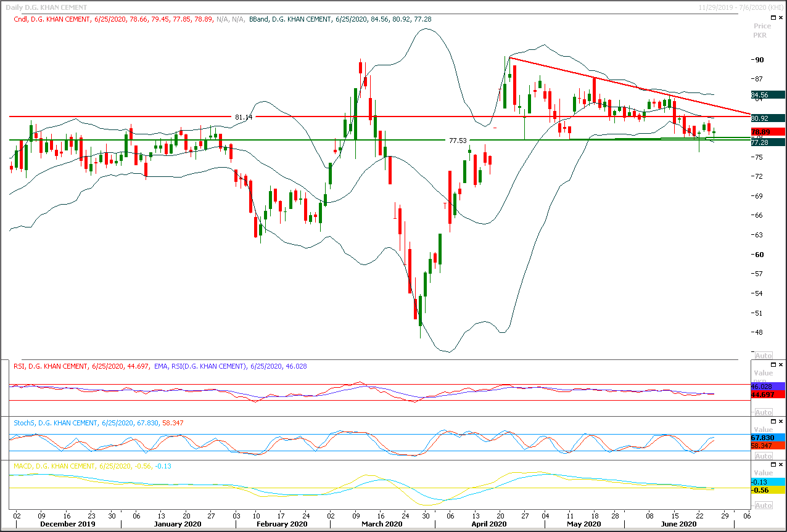This screenshot has width=787, height=532.
Task: Click the 67.830 StochS value tag
Action: (768, 437)
